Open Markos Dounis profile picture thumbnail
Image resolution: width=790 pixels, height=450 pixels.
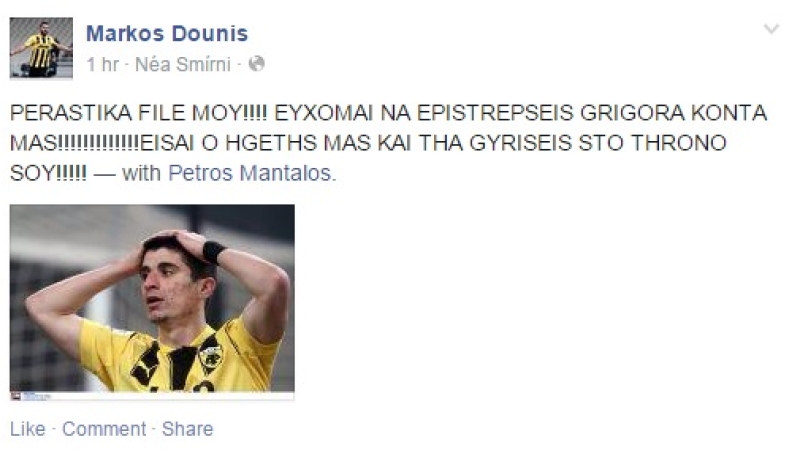click(x=41, y=48)
